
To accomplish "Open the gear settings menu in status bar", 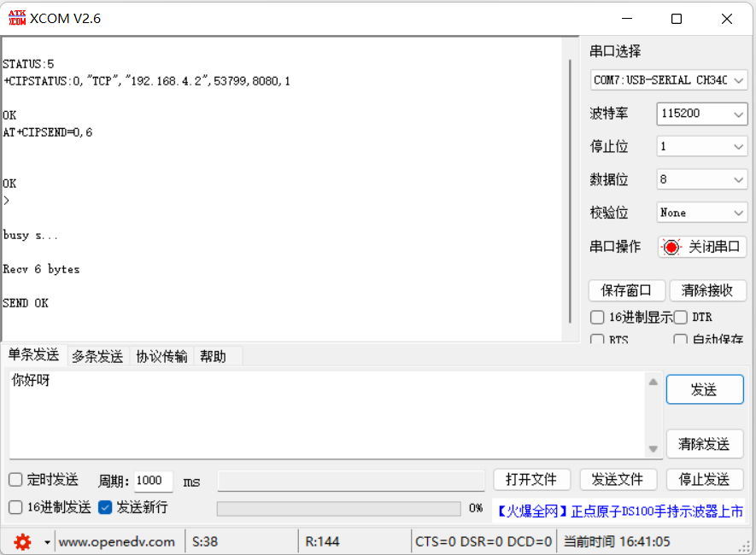I will [x=23, y=541].
